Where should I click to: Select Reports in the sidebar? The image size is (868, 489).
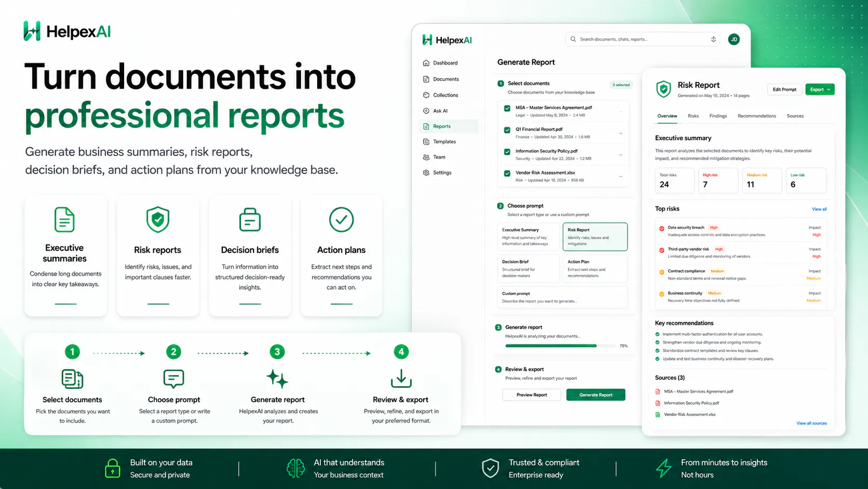[x=449, y=126]
